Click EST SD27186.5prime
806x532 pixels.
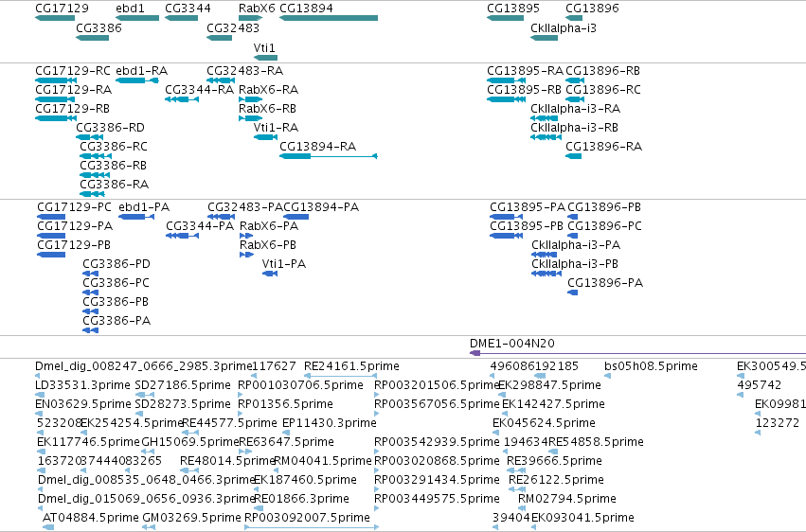[x=183, y=385]
